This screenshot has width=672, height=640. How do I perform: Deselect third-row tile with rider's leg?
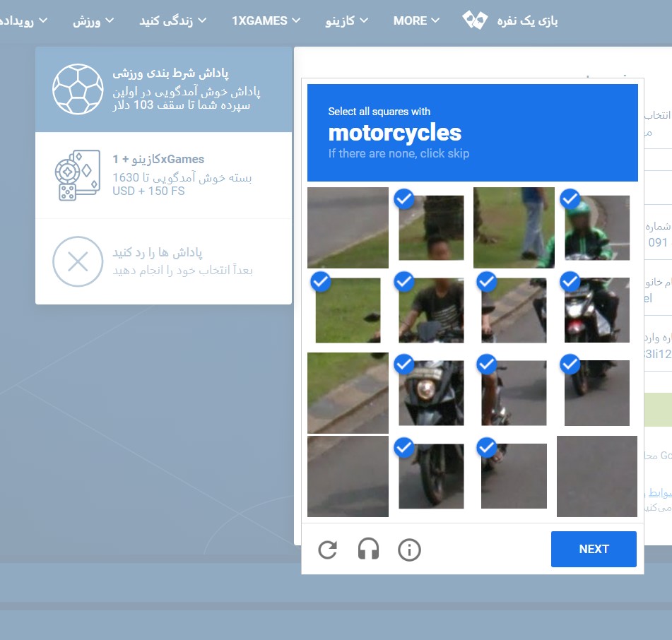(x=514, y=393)
